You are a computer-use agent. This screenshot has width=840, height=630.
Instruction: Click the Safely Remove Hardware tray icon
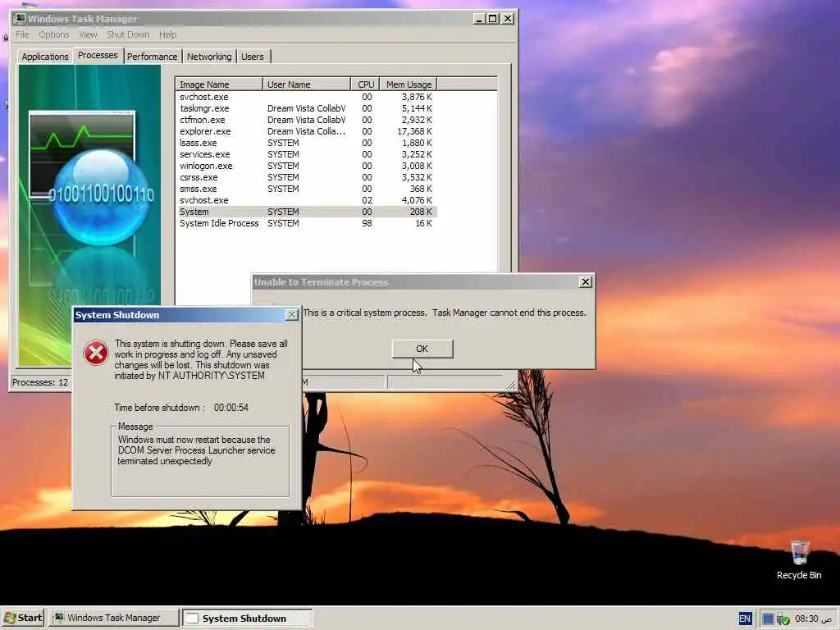(x=783, y=619)
